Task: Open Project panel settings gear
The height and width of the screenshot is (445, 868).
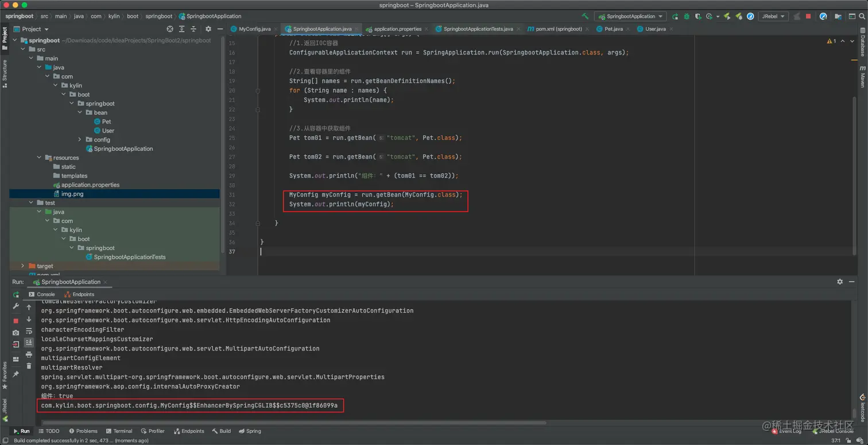Action: pyautogui.click(x=208, y=29)
